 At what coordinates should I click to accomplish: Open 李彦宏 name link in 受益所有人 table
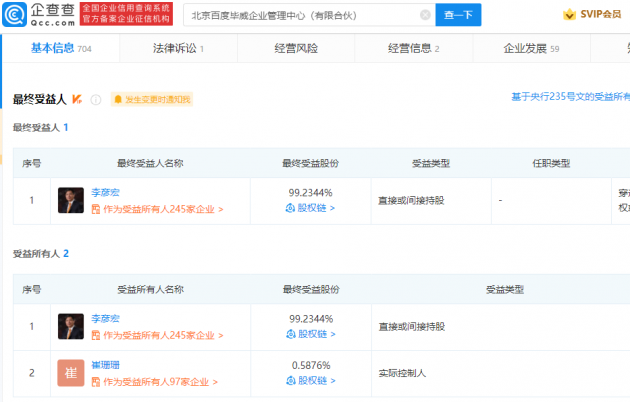pyautogui.click(x=105, y=318)
